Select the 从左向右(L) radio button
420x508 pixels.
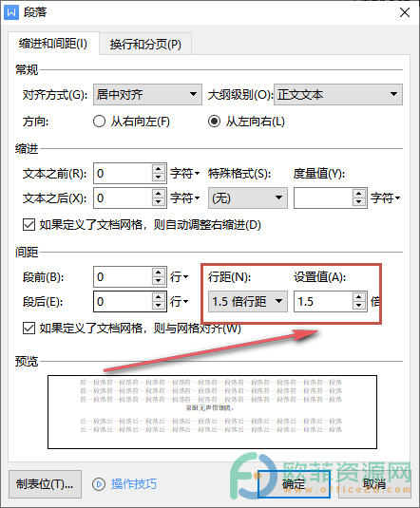click(x=214, y=122)
